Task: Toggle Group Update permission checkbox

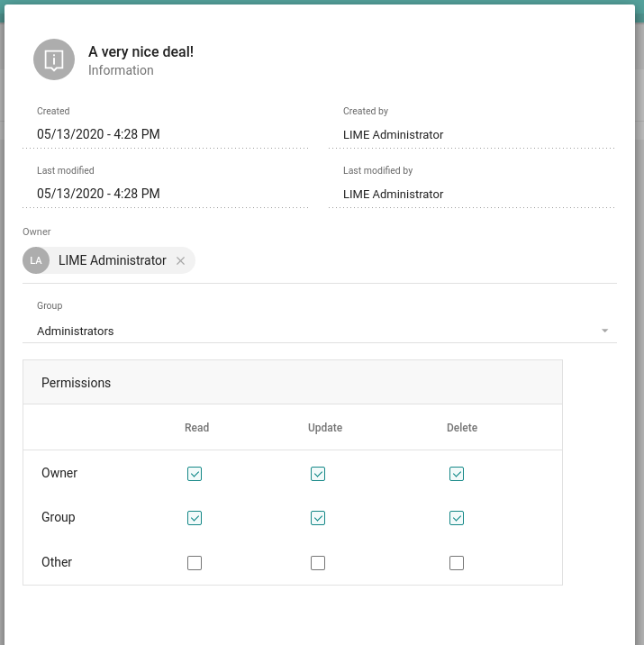Action: 318,518
